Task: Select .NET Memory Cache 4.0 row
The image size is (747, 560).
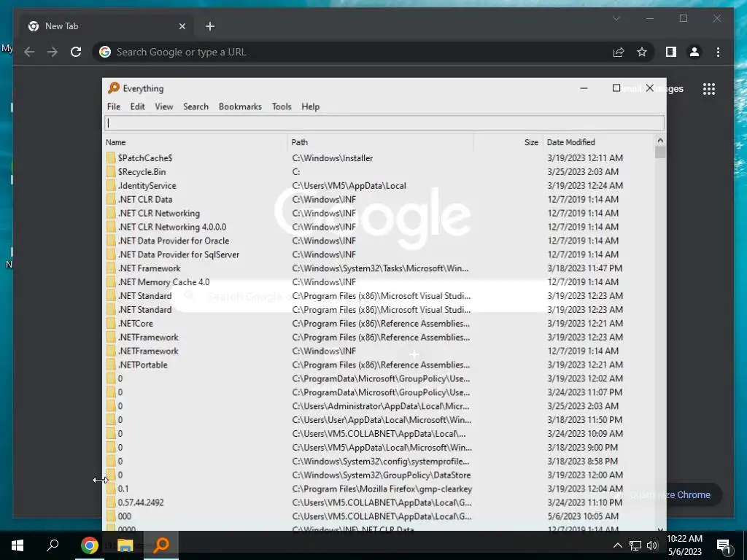Action: [x=379, y=282]
